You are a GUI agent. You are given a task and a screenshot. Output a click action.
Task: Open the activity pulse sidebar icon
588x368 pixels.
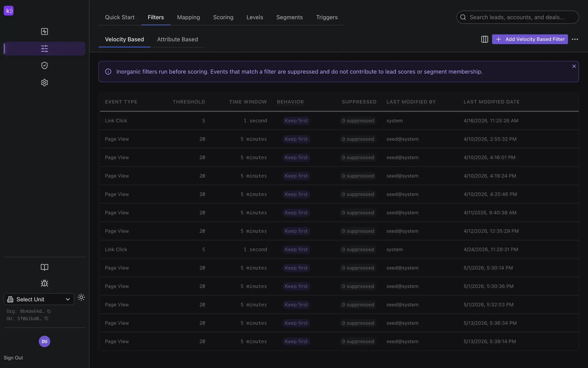tap(45, 31)
